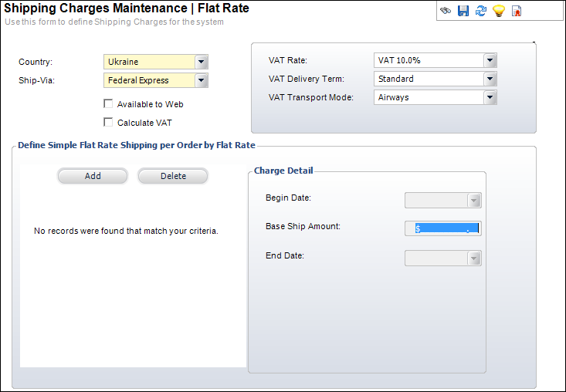This screenshot has height=392, width=566.
Task: Expand the Ship-Via dropdown showing Federal Express
Action: (201, 80)
